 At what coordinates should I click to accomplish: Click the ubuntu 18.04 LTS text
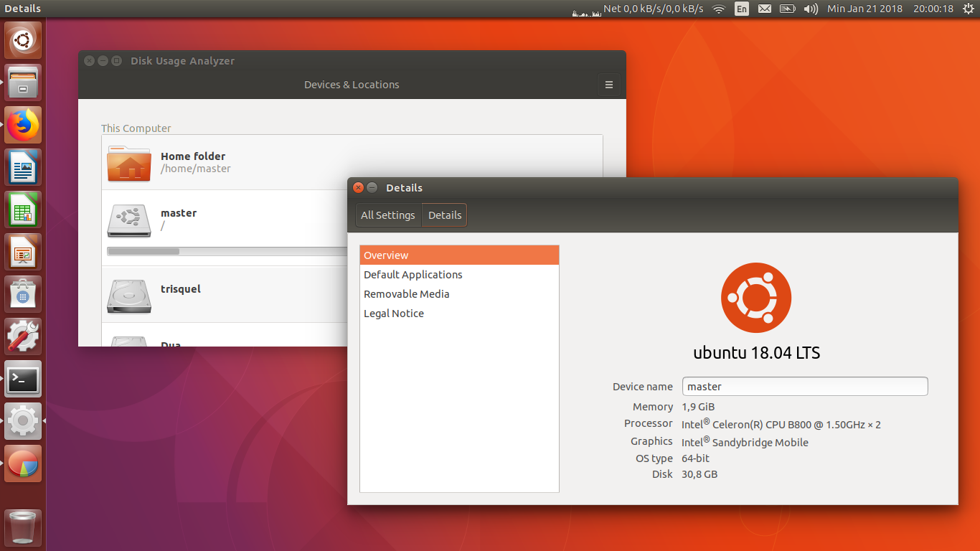(x=756, y=353)
